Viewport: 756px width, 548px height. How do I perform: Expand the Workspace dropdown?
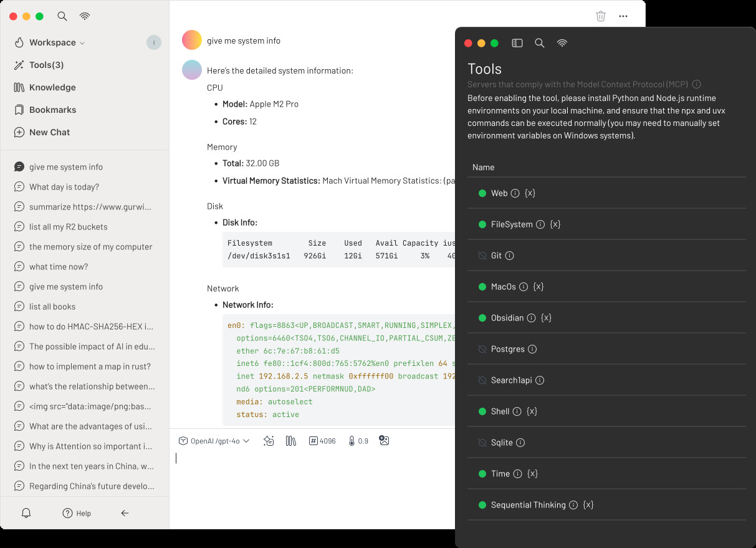[x=49, y=42]
